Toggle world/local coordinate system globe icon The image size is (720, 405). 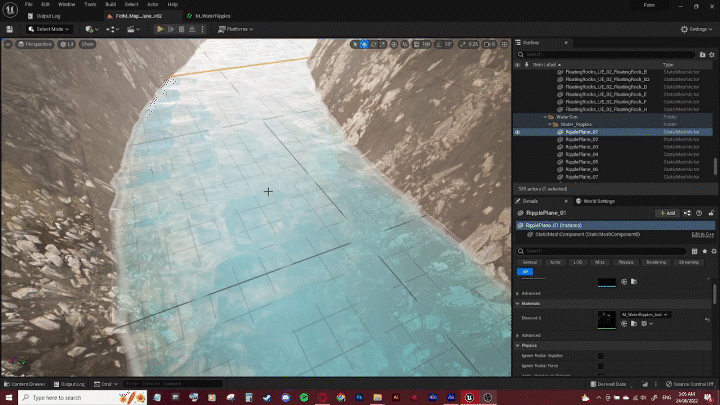pos(394,44)
